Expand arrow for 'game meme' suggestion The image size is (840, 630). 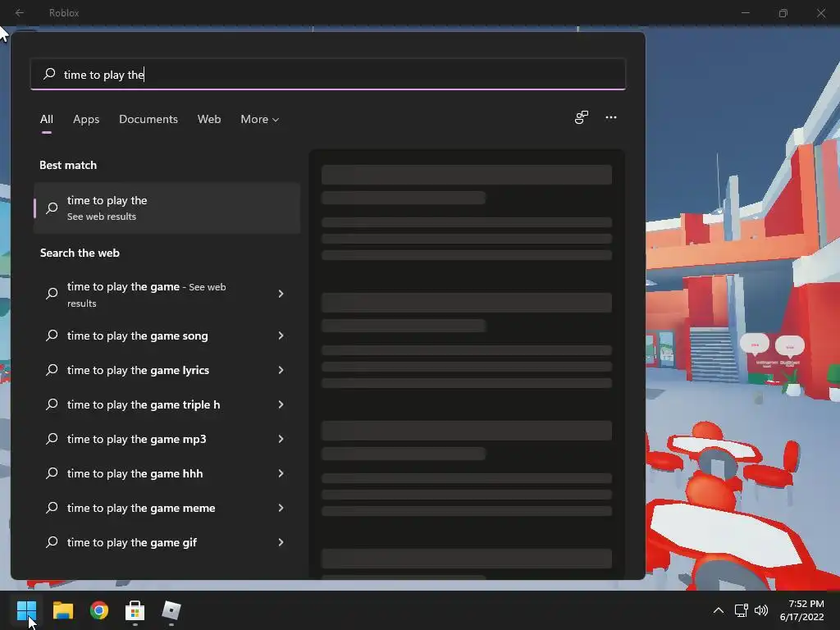281,508
